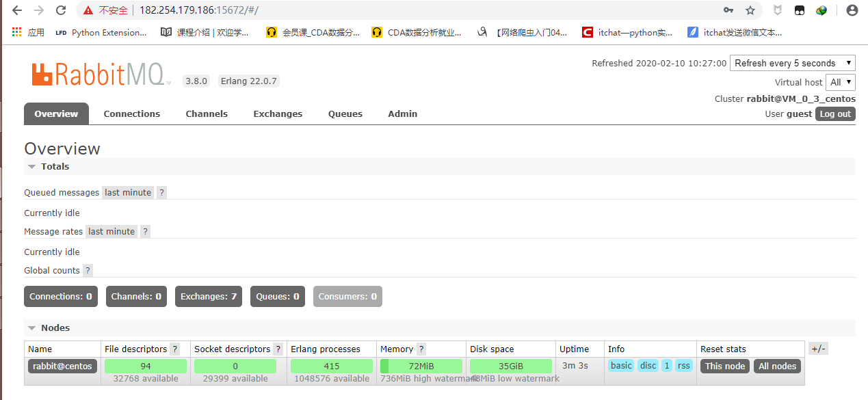Click help icon next to Memory column
868x400 pixels.
coord(421,349)
